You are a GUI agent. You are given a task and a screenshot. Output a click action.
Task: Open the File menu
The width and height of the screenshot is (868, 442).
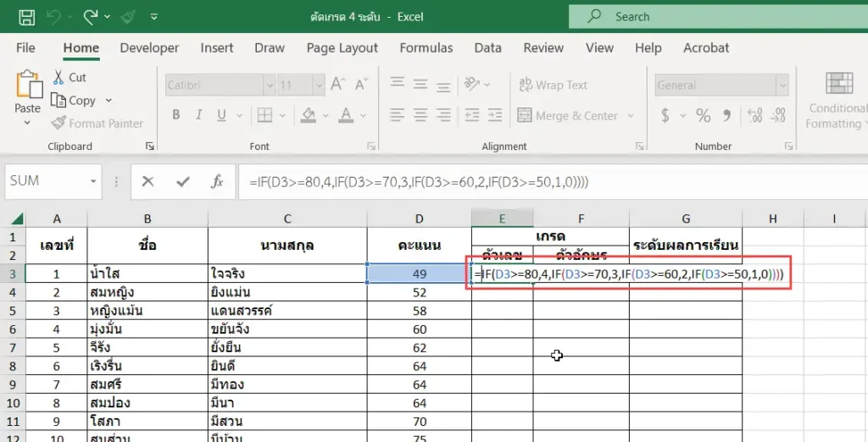[x=25, y=48]
